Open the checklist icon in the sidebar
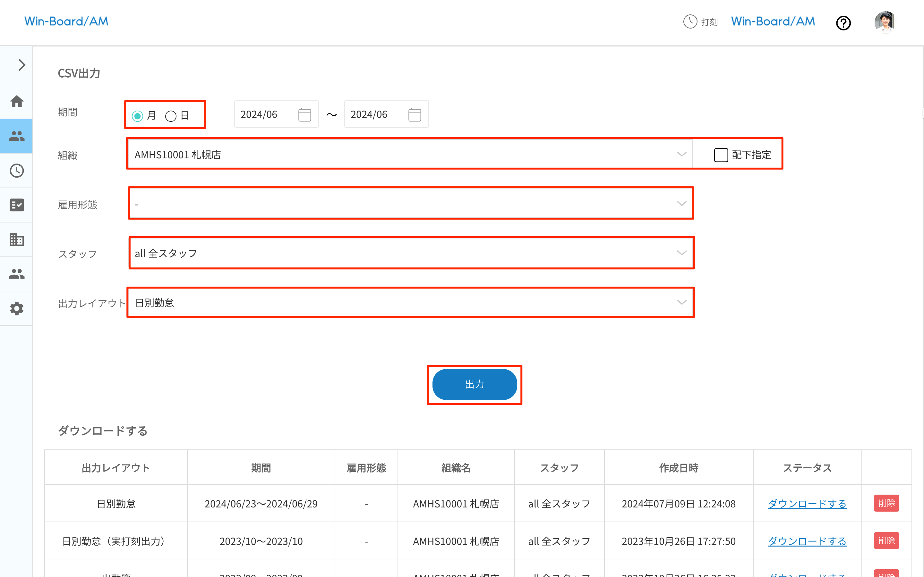 click(17, 205)
